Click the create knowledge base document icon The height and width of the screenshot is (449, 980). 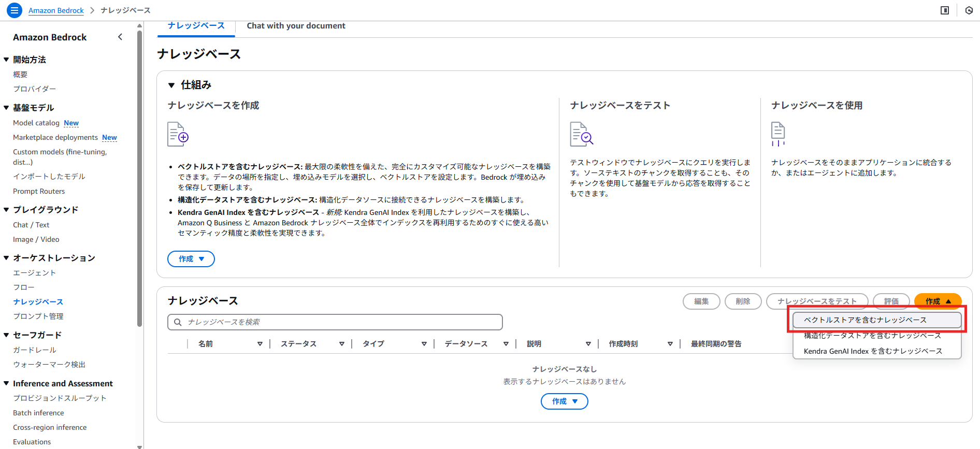pyautogui.click(x=178, y=134)
